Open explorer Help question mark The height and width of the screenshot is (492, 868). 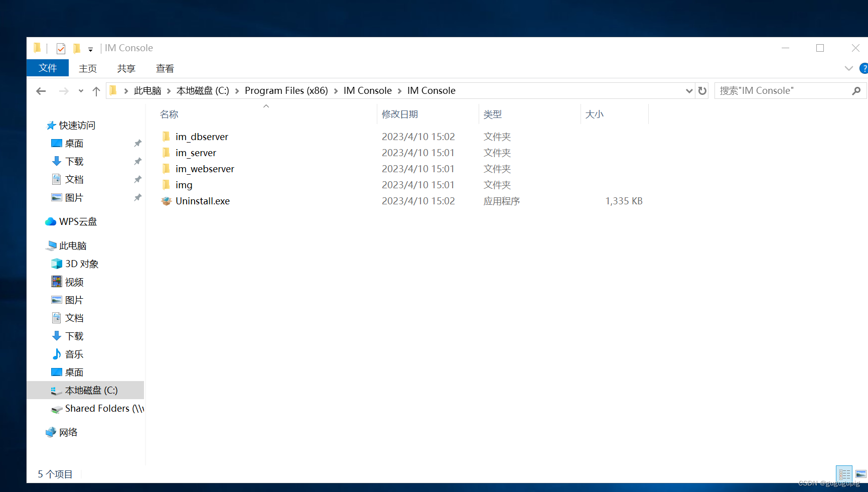864,68
